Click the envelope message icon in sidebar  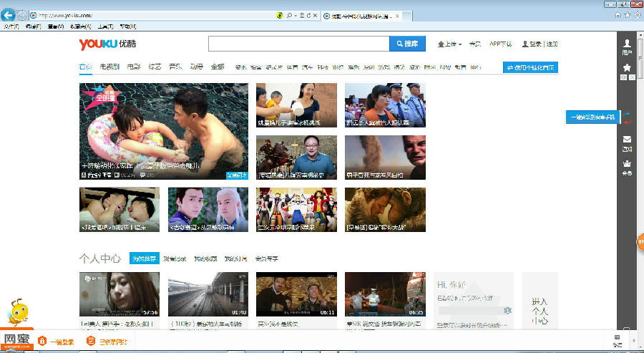pos(627,142)
